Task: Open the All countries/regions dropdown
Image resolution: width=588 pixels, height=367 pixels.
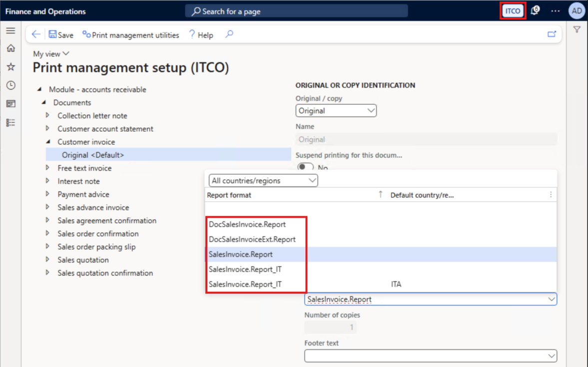Action: pyautogui.click(x=263, y=181)
